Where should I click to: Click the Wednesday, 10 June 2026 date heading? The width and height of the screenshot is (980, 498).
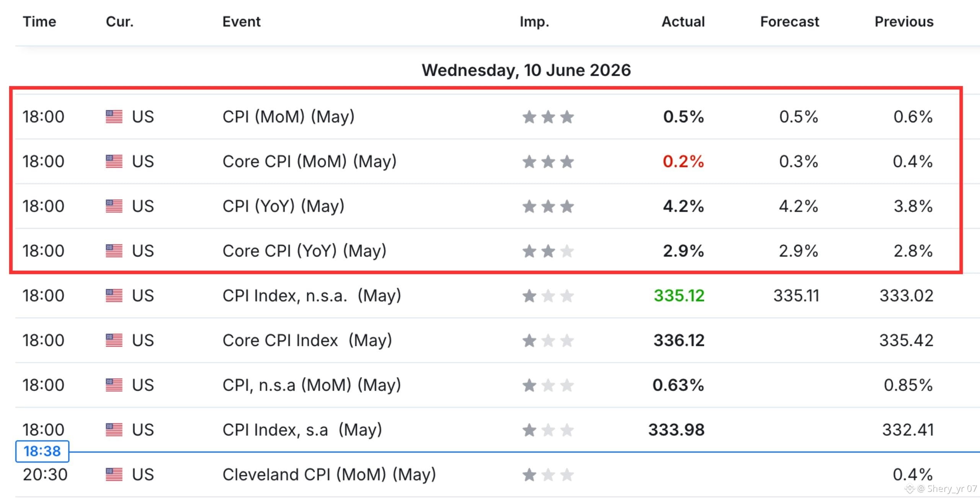(x=526, y=70)
